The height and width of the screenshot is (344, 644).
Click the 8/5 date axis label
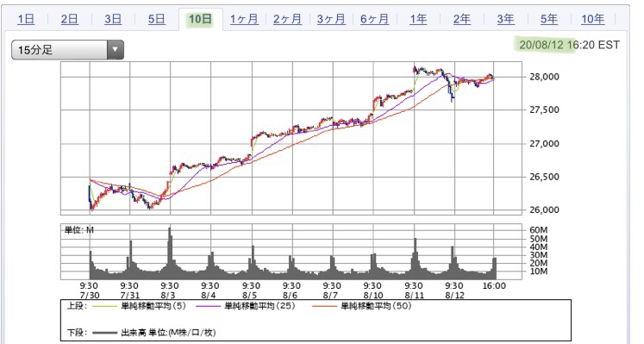(249, 295)
